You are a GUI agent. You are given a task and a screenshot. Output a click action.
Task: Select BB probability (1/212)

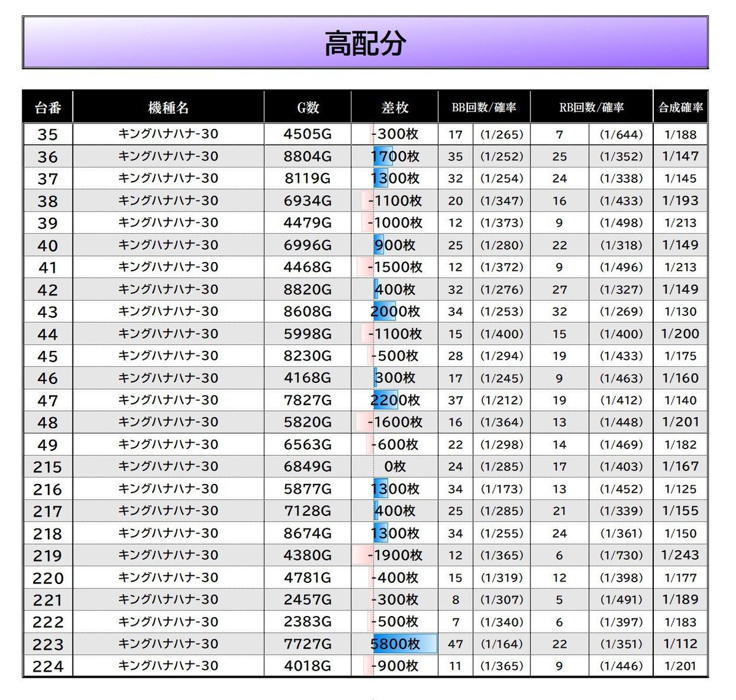point(502,400)
